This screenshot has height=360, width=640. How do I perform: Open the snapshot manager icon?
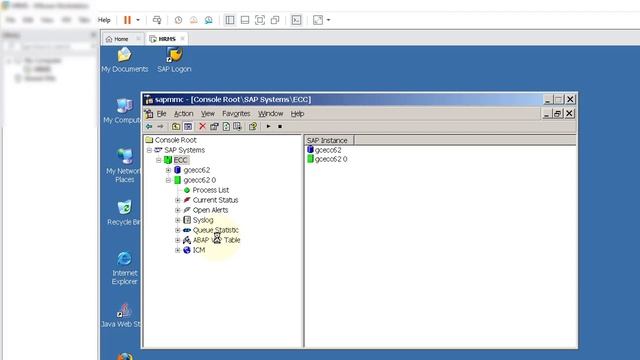point(209,20)
